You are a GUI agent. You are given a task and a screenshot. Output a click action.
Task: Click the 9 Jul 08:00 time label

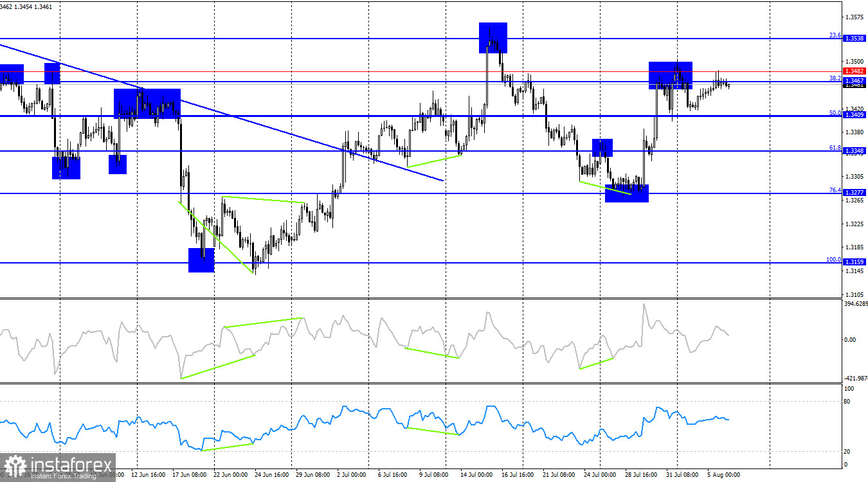434,475
